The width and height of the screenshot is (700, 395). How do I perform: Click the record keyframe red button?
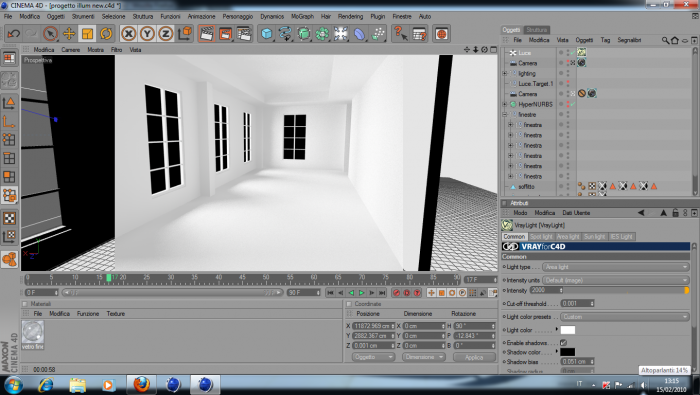point(396,293)
